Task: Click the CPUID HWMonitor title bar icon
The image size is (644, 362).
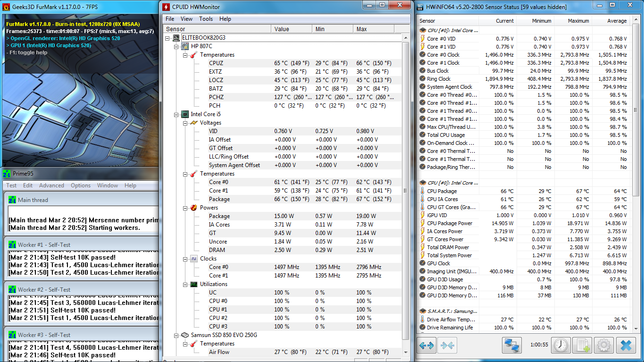Action: [x=167, y=7]
